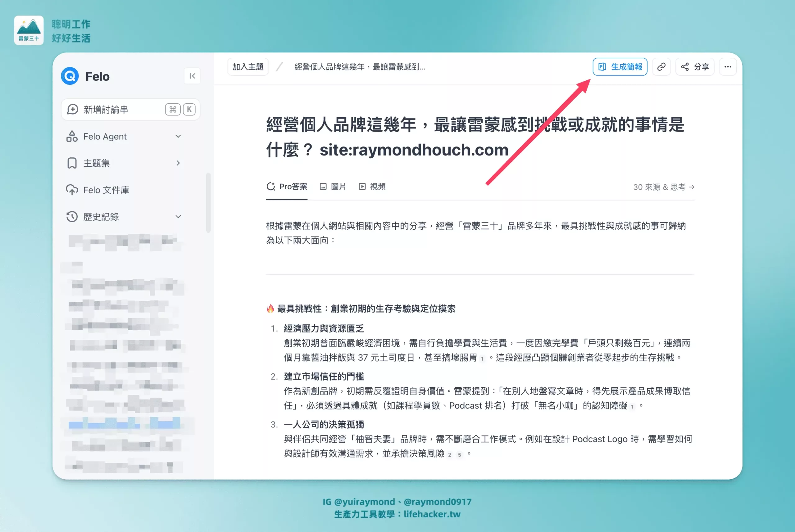Select the Pro答案 tab
795x532 pixels.
[287, 187]
